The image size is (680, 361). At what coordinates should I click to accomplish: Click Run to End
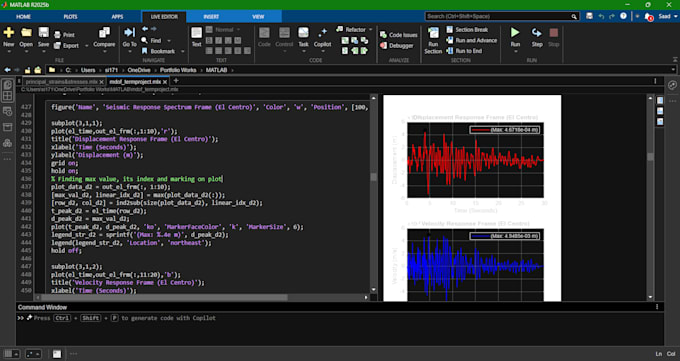(x=464, y=51)
